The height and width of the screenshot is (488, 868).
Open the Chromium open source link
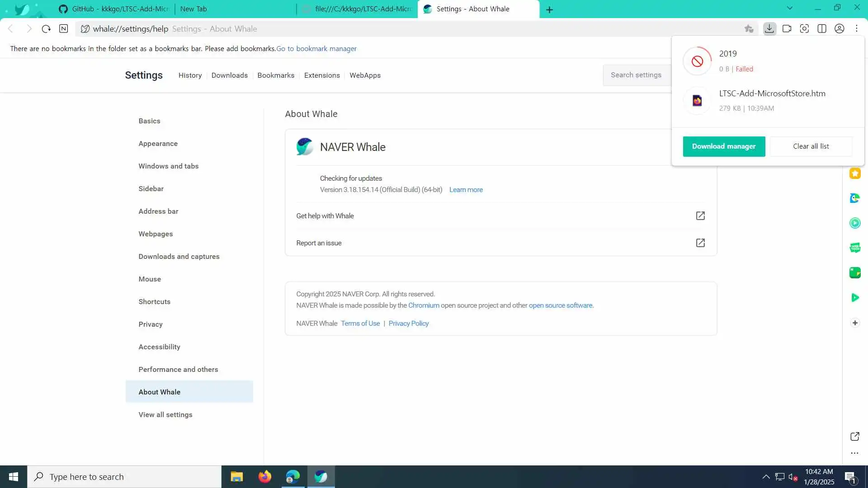pyautogui.click(x=424, y=305)
